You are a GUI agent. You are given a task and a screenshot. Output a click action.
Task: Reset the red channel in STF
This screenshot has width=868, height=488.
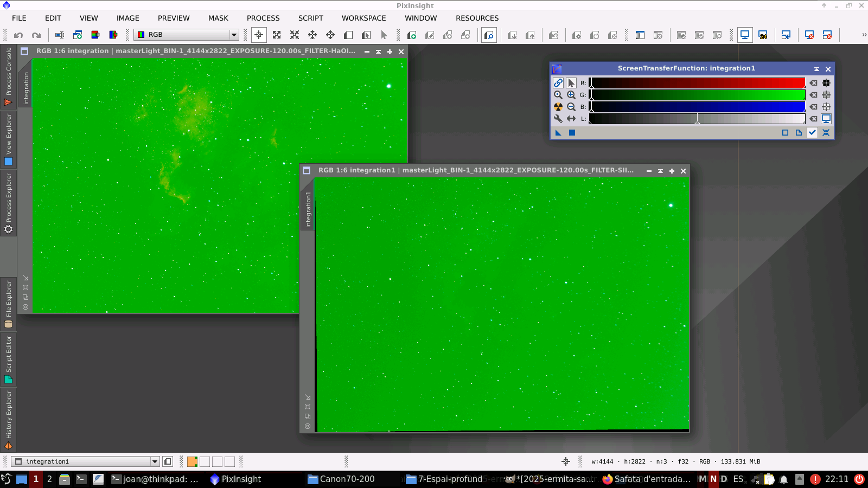(813, 83)
